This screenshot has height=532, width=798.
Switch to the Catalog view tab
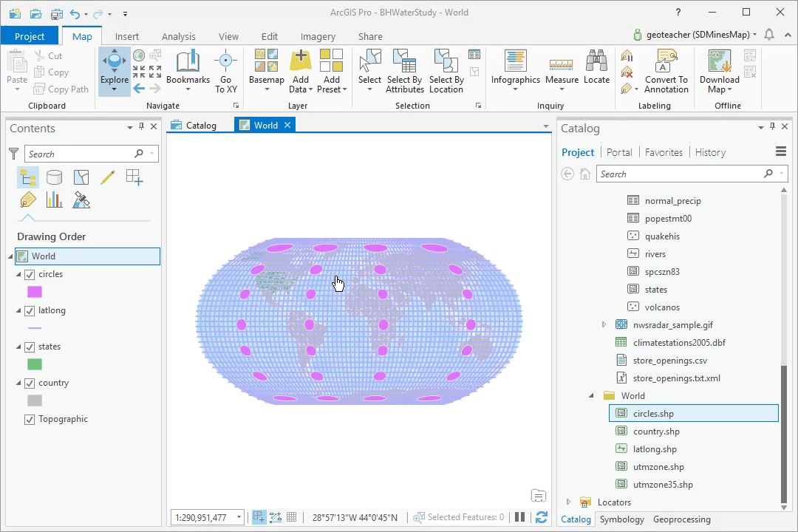[194, 125]
